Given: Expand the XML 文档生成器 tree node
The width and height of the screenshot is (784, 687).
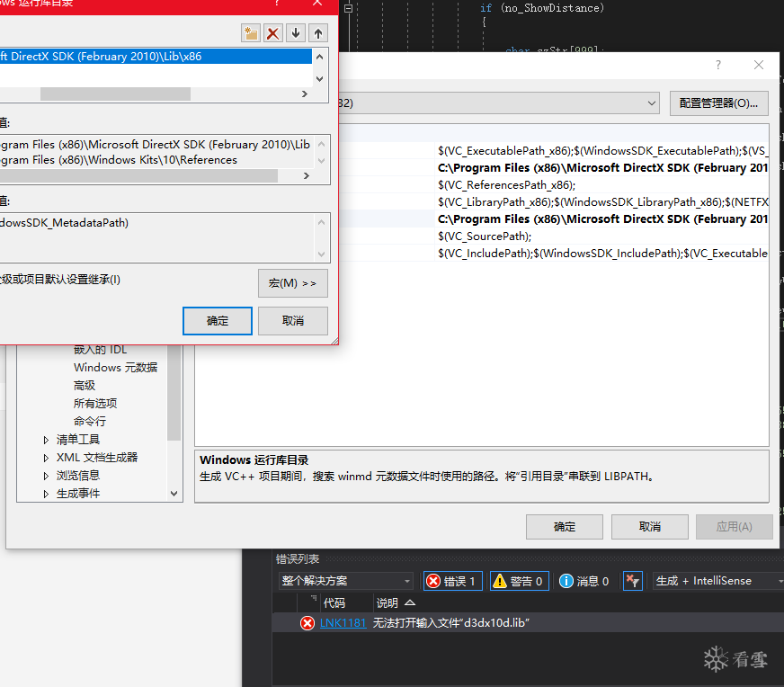Looking at the screenshot, I should 46,458.
